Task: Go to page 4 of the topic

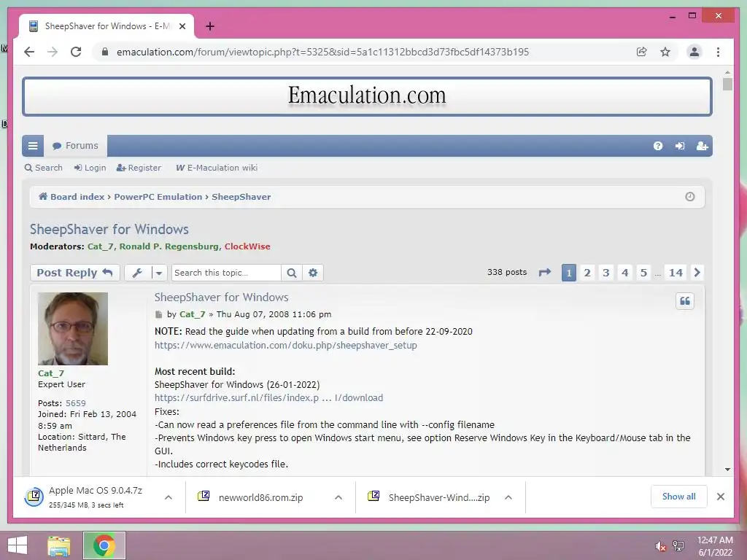Action: pyautogui.click(x=625, y=273)
